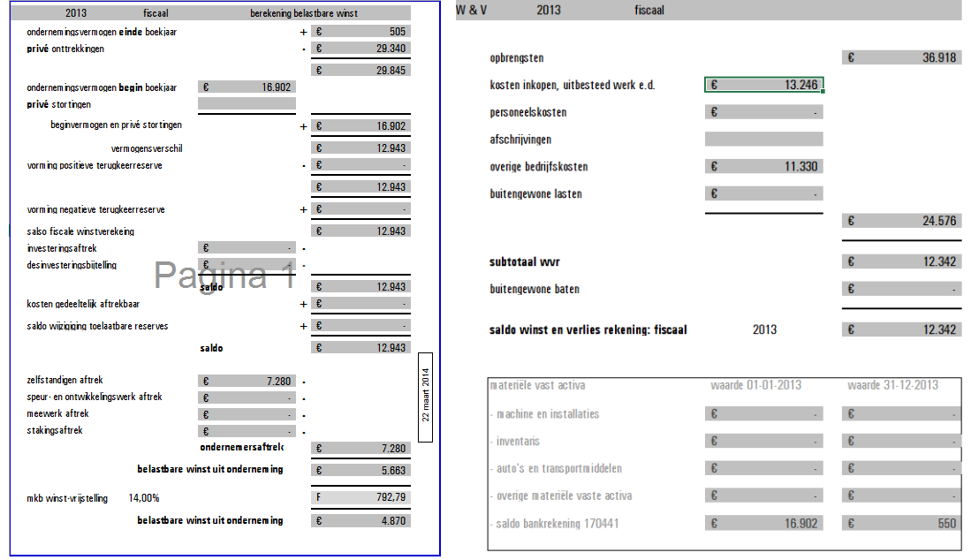Click the 'waarde 31-12-2013' column header
Image resolution: width=971 pixels, height=560 pixels.
[893, 385]
